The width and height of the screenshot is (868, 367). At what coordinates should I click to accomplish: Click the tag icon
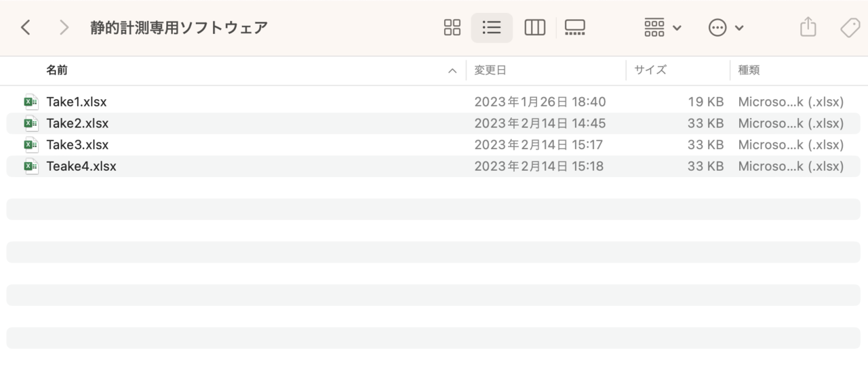(850, 27)
